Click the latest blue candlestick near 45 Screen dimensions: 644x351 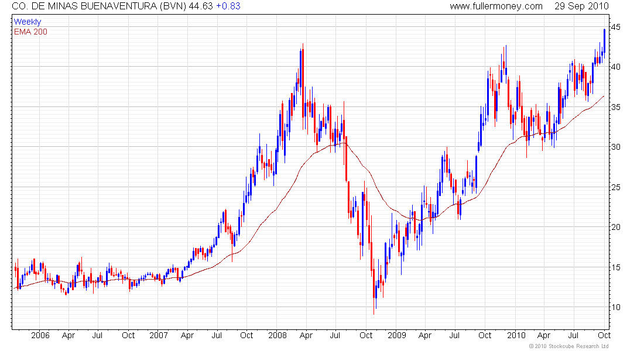pos(604,40)
